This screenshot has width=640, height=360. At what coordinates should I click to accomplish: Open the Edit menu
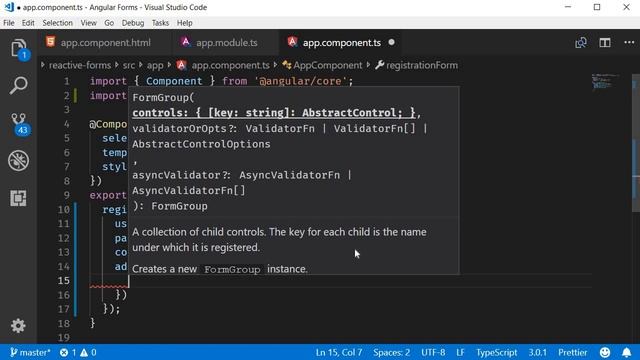(x=28, y=23)
